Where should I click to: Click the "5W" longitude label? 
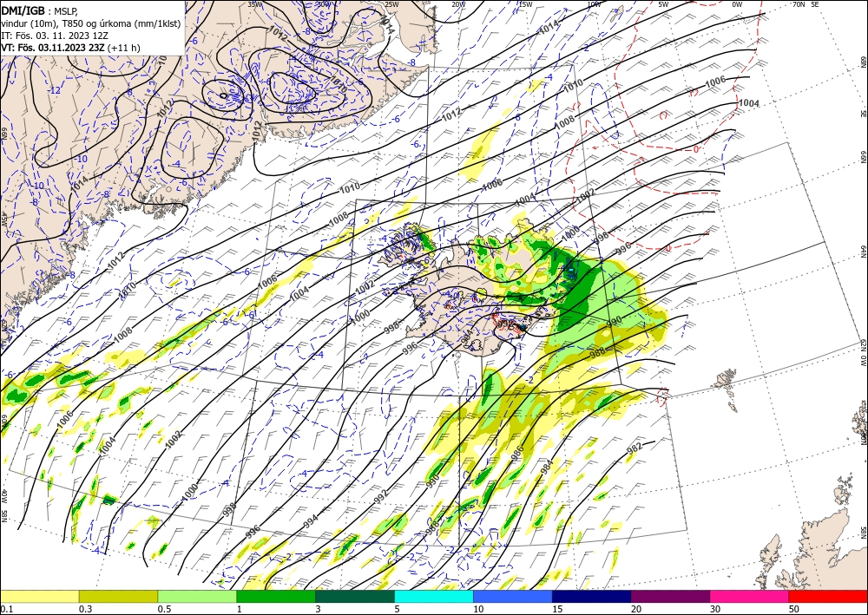[x=664, y=3]
